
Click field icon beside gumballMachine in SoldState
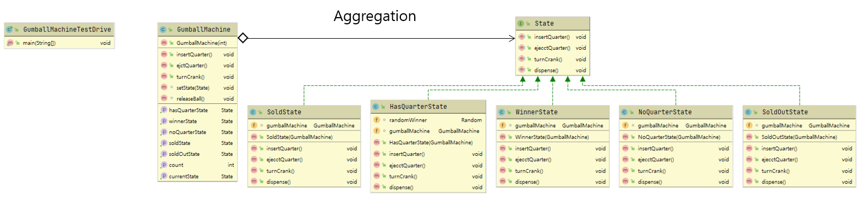click(x=254, y=125)
